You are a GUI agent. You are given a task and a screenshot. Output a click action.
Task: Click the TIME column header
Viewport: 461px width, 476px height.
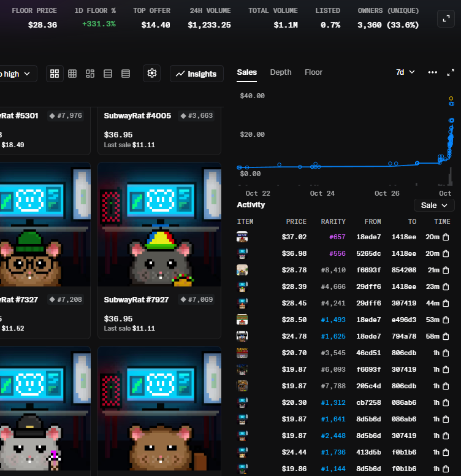tap(442, 221)
